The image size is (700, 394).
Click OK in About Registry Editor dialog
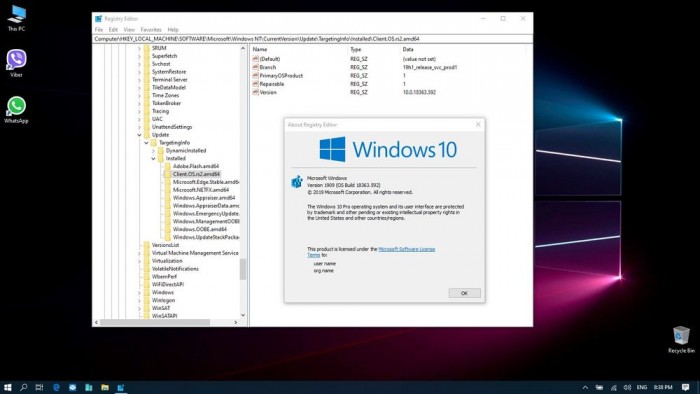coord(464,293)
